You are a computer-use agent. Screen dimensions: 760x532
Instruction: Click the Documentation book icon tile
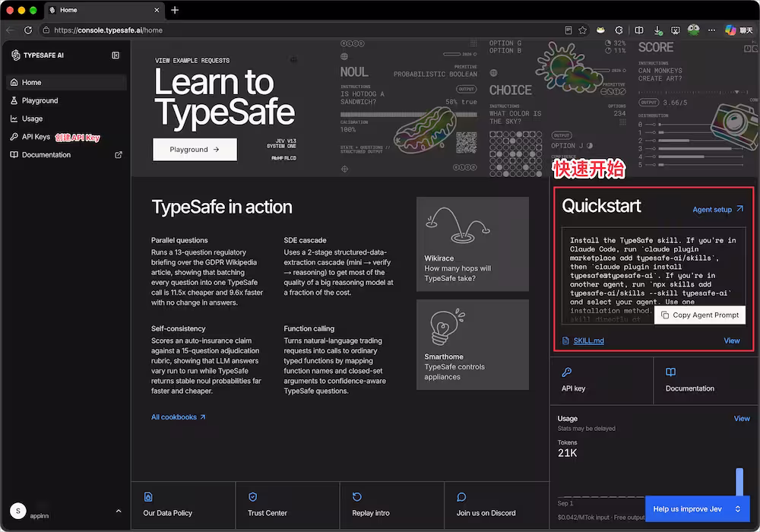(x=671, y=372)
